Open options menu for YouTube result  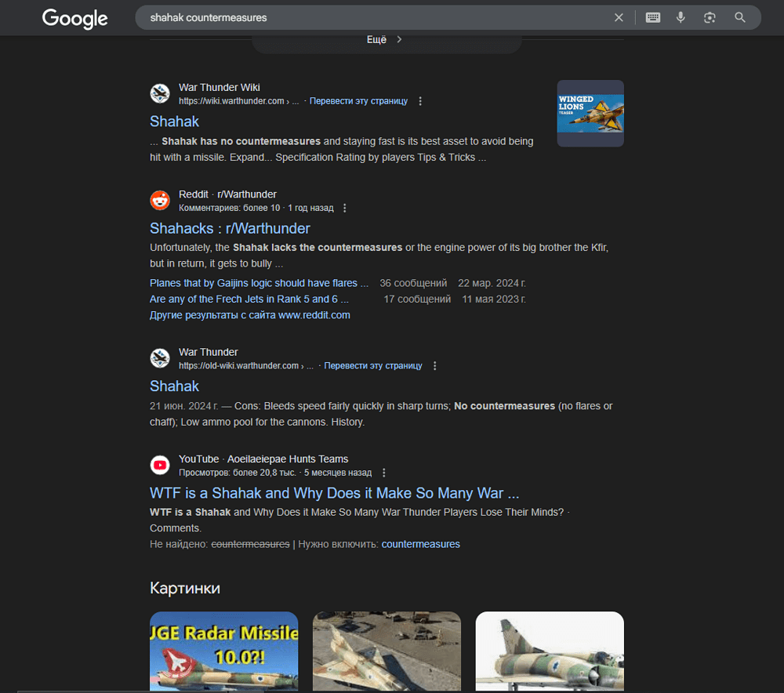pyautogui.click(x=383, y=473)
